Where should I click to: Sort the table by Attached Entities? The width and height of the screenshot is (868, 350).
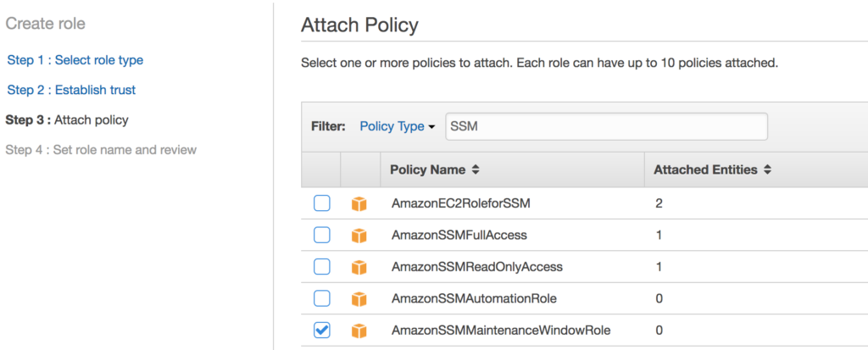(712, 169)
